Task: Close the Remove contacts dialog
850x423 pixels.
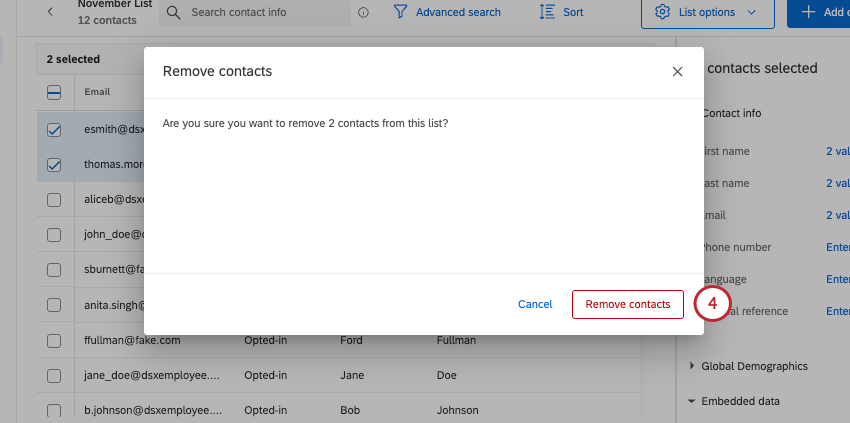Action: tap(677, 72)
